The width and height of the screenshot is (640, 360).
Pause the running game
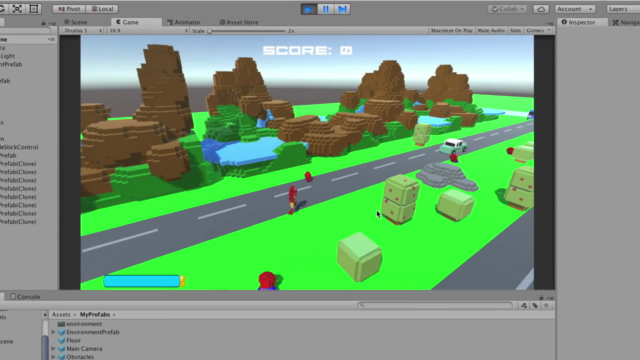pos(326,9)
